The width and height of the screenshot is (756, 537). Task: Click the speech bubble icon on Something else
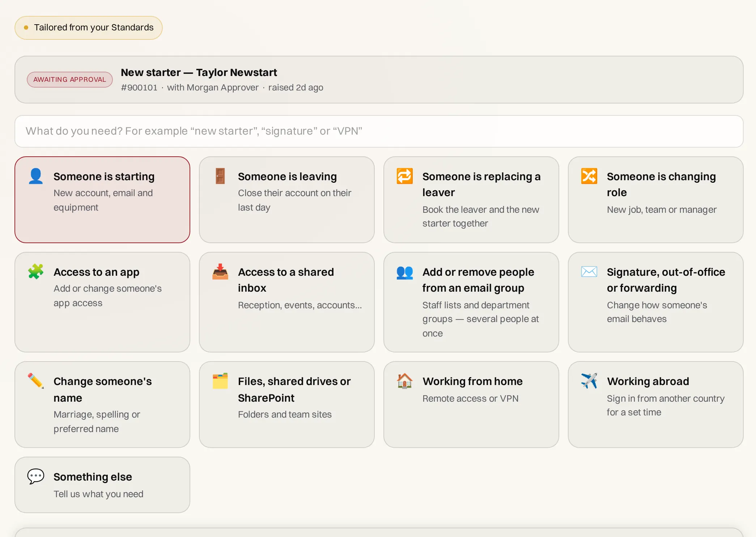36,477
